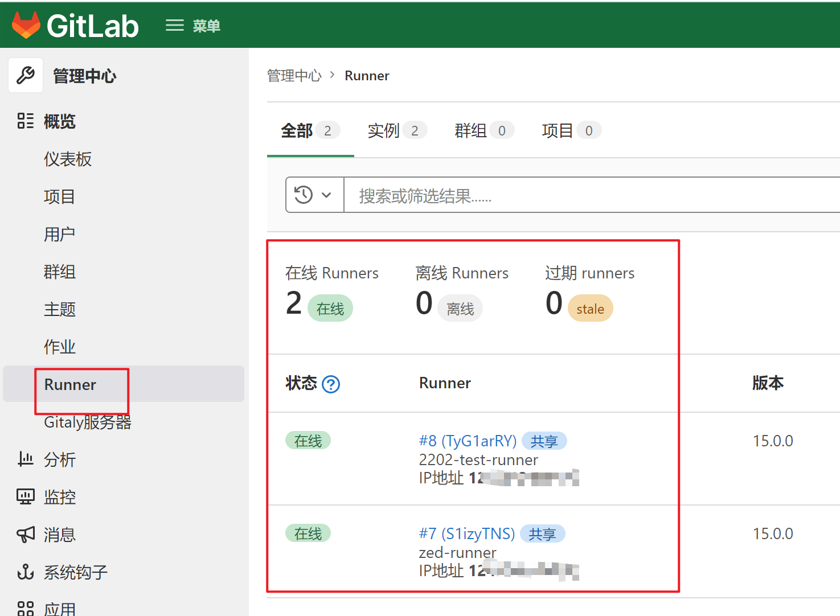Click the green 在线 count badge
840x616 pixels.
coord(330,309)
